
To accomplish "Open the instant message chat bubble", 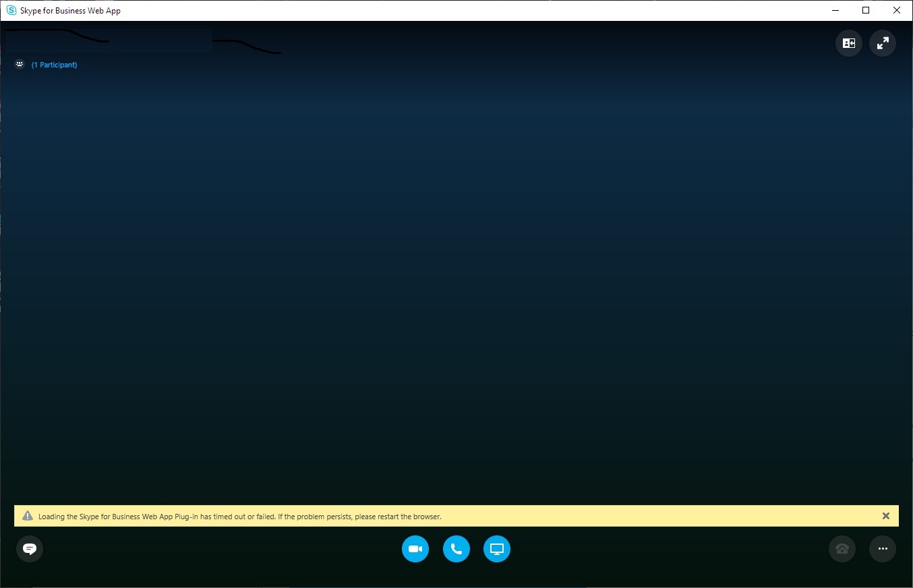I will [30, 549].
